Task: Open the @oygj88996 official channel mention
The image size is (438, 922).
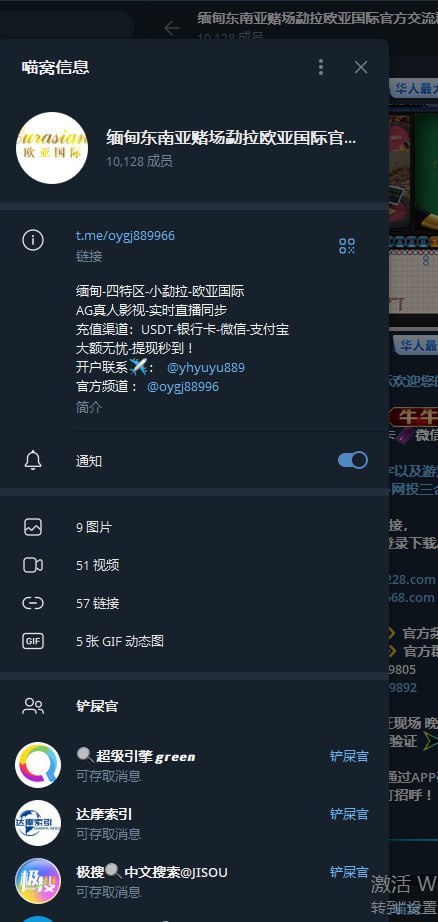Action: [183, 387]
